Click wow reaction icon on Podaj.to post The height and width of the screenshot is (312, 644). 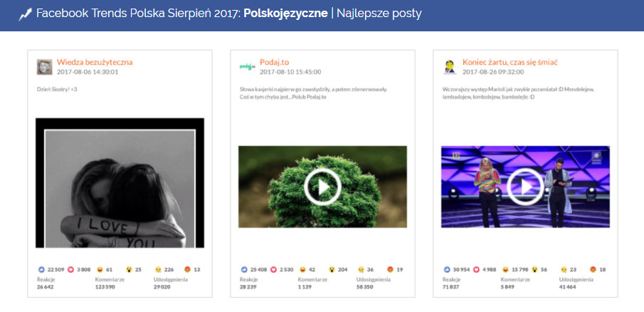click(x=332, y=270)
